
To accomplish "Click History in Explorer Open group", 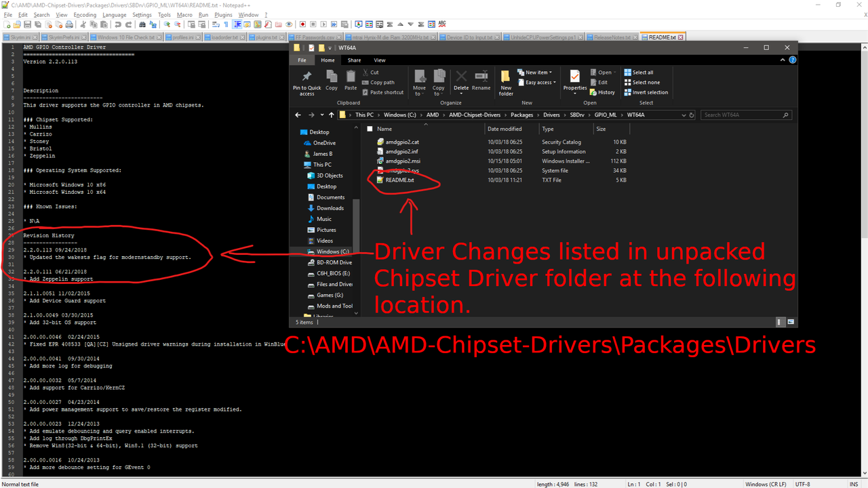I will [602, 92].
